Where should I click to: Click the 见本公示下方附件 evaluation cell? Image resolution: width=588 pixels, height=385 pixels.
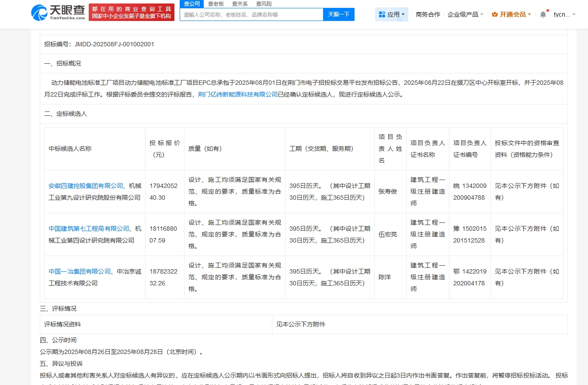click(301, 324)
